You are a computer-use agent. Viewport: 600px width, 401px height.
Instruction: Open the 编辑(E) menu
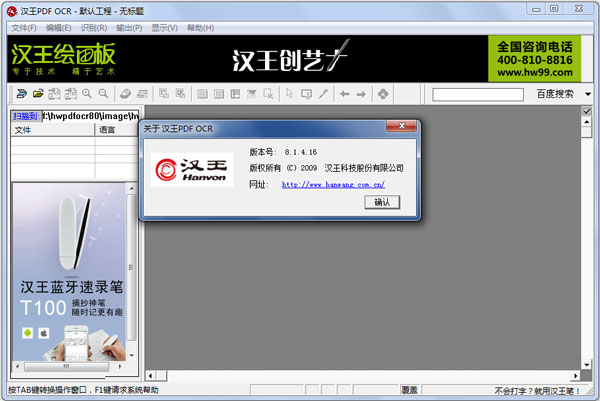(x=59, y=28)
